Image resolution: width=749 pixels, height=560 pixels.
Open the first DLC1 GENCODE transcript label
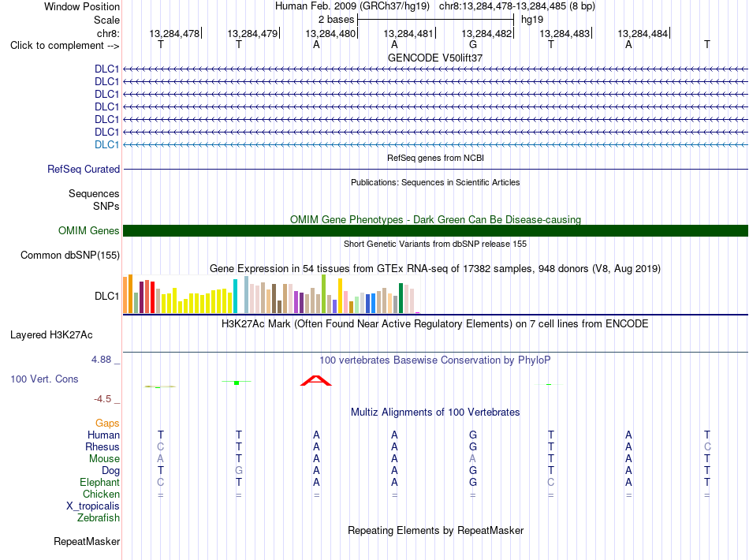[106, 69]
